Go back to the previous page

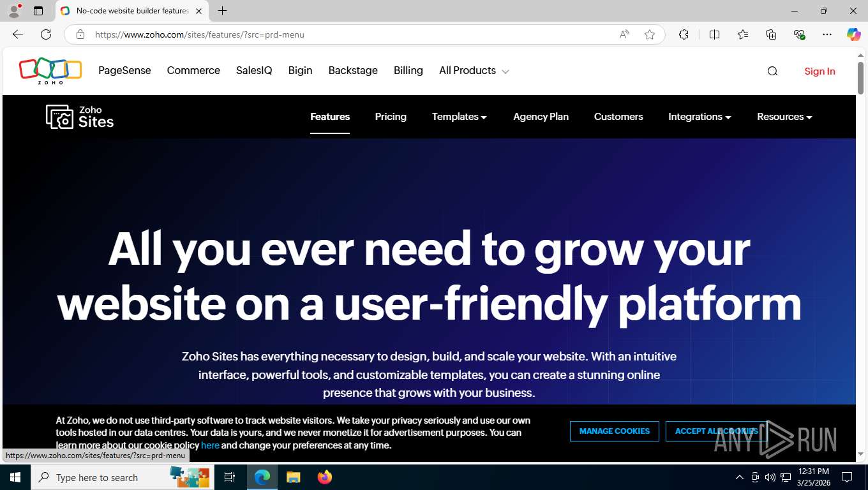pos(18,34)
